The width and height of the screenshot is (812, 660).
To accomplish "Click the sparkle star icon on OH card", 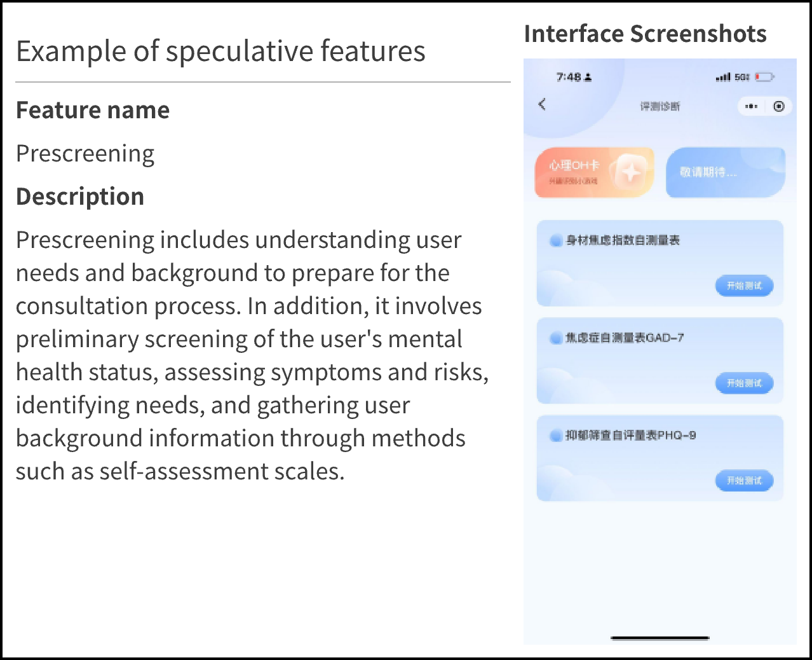I will tap(631, 172).
